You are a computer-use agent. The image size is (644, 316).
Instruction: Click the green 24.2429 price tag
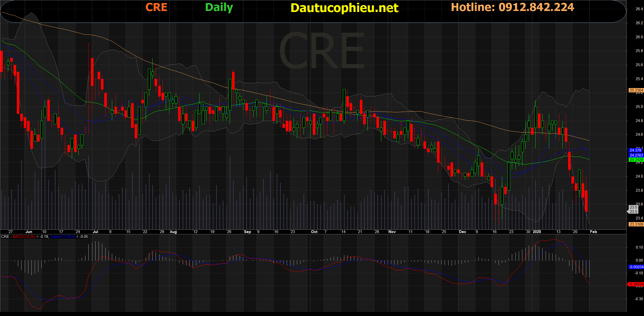point(636,160)
